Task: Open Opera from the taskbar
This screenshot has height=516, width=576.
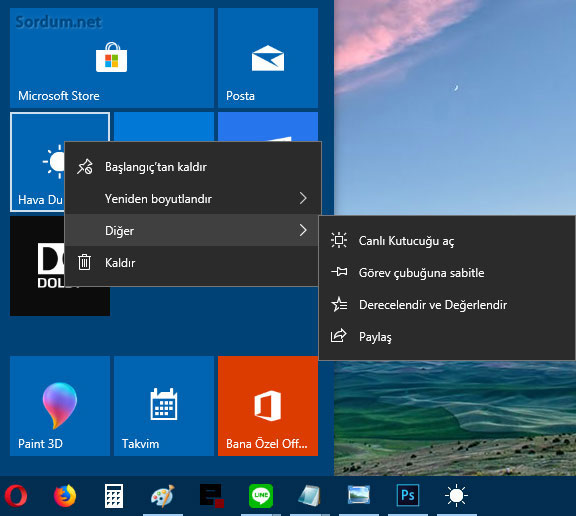Action: [16, 496]
